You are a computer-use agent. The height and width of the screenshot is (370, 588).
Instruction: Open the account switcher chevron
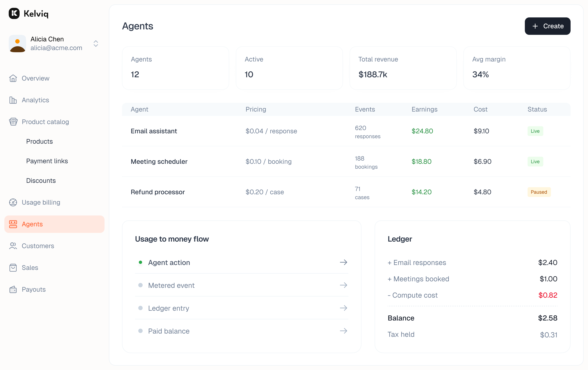(x=96, y=44)
